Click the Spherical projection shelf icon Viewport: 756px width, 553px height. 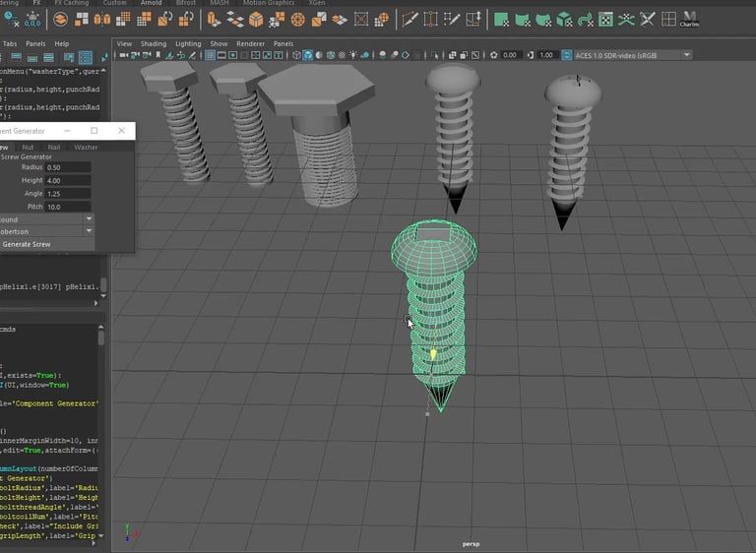(298, 20)
